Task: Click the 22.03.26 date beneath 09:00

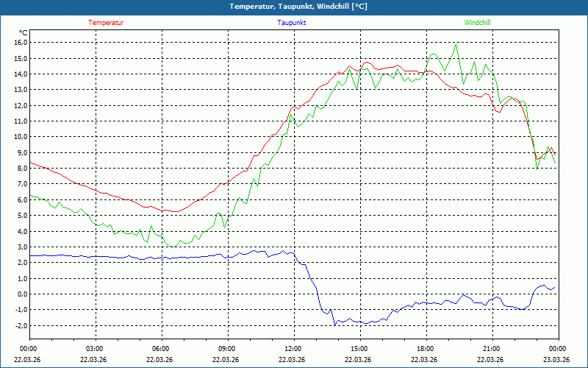Action: tap(226, 359)
